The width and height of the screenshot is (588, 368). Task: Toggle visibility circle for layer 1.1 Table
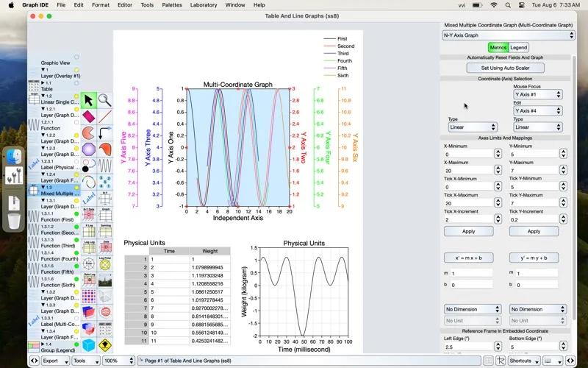pos(76,82)
